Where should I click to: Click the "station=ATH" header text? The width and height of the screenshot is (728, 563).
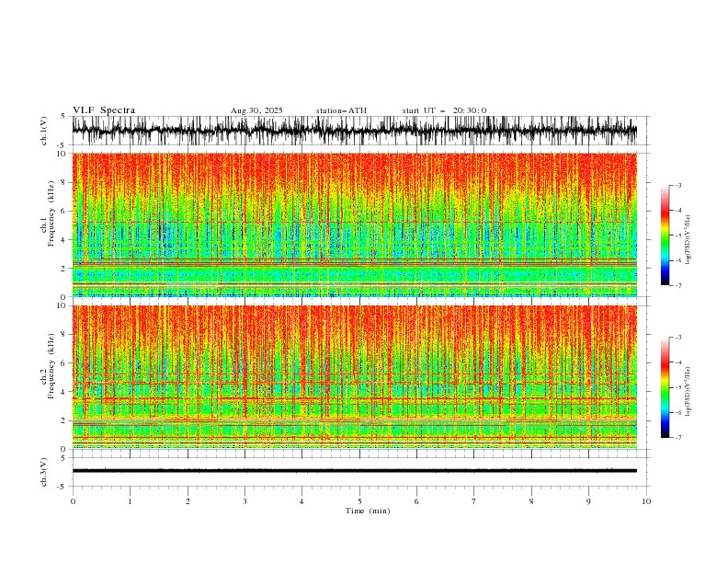pos(341,110)
